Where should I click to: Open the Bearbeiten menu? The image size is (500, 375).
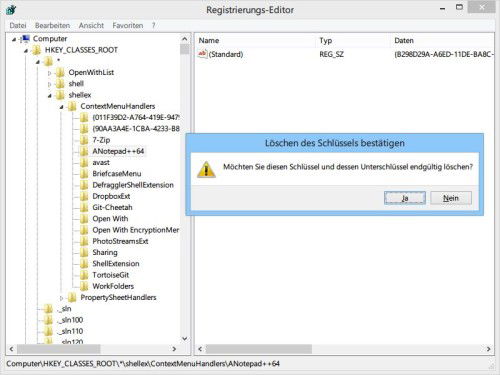coord(52,25)
